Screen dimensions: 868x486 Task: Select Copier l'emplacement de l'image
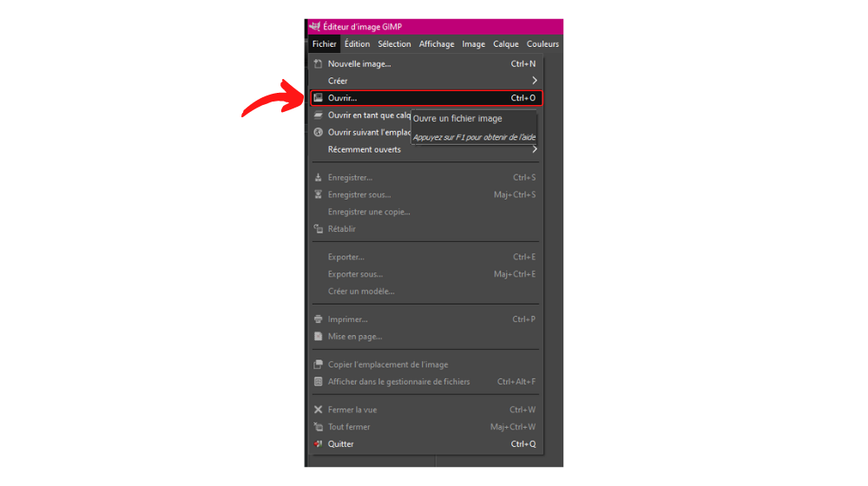pos(425,364)
